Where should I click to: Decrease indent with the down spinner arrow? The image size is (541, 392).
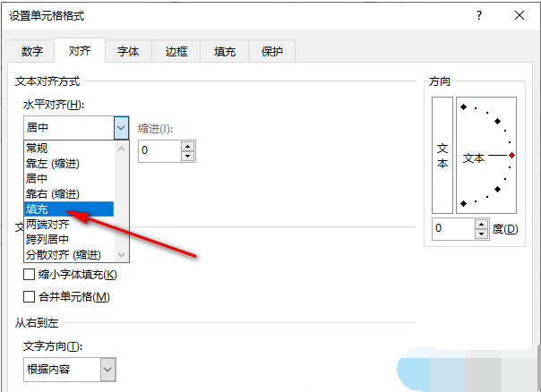[x=187, y=157]
